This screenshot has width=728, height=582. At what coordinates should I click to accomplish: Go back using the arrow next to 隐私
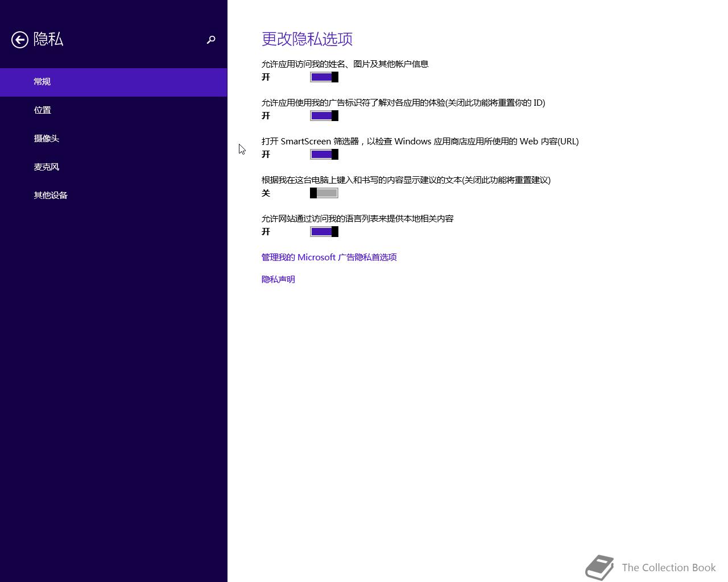[x=20, y=40]
